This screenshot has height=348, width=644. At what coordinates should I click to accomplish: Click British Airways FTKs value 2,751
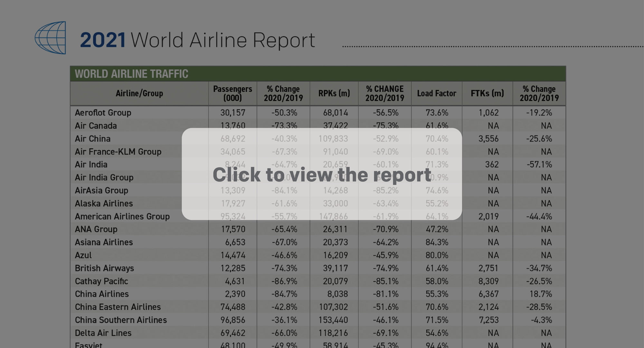[488, 268]
